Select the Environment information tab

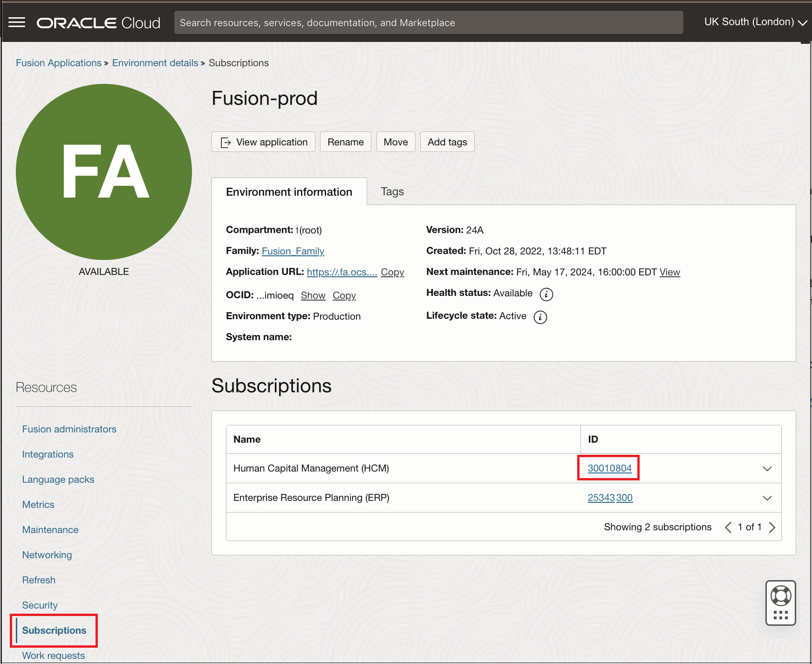click(289, 192)
